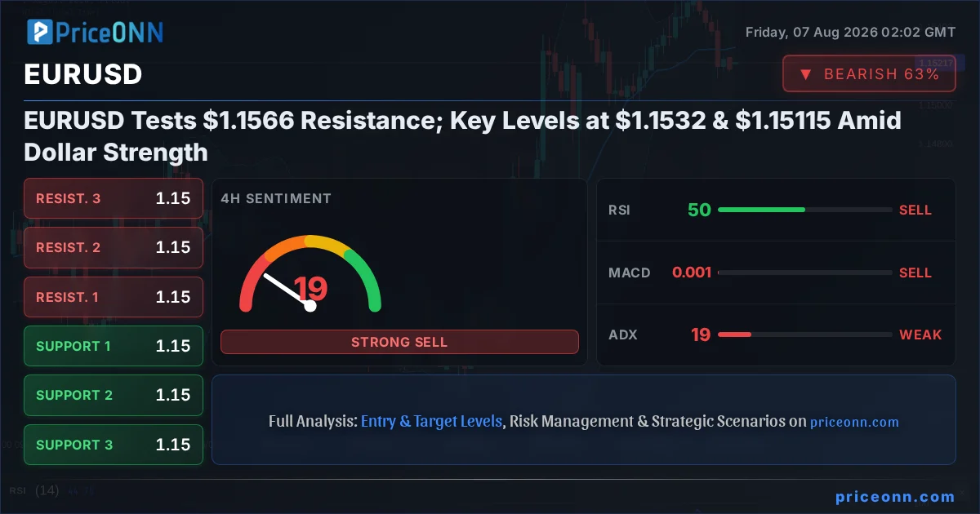Select the RESIST. 1 level row

click(x=114, y=297)
